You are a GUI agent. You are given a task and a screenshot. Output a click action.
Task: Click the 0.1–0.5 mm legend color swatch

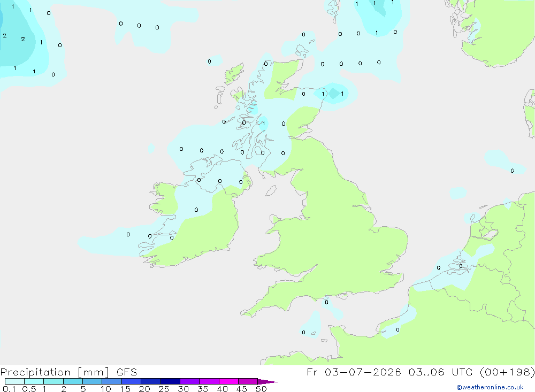click(14, 381)
